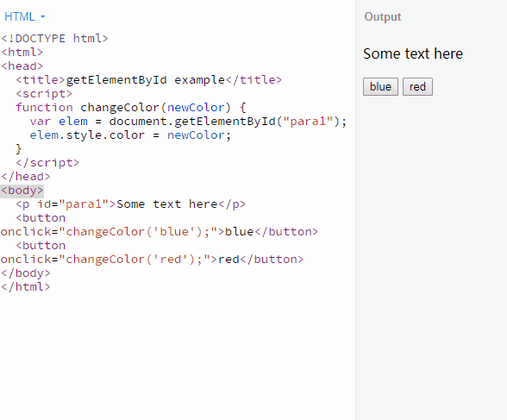Screen dimensions: 507x420
Task: Click the onclick changeColor('red') code line
Action: [x=152, y=260]
